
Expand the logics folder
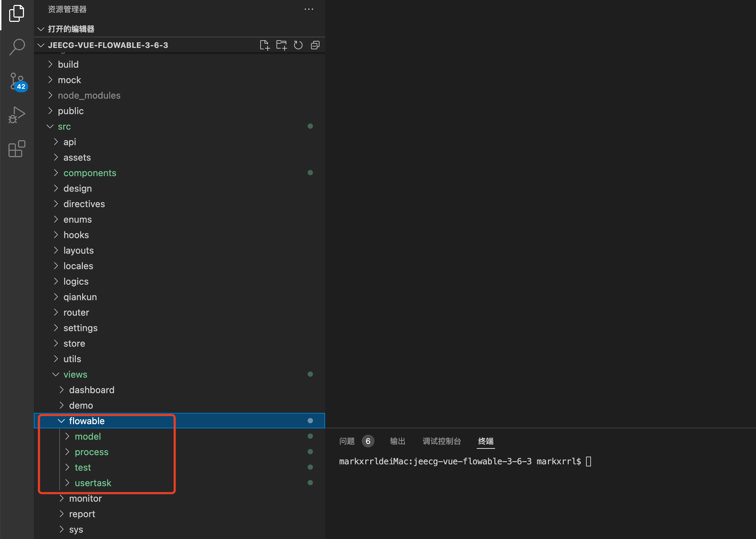point(179,281)
